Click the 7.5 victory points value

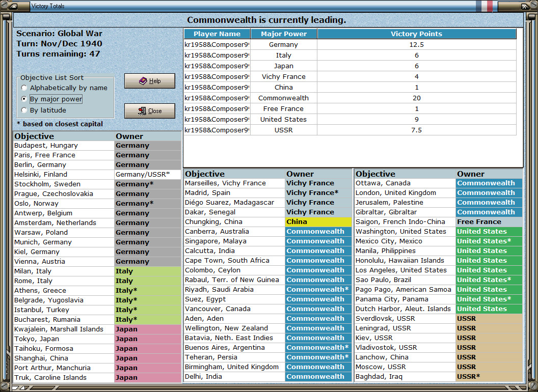tap(417, 130)
